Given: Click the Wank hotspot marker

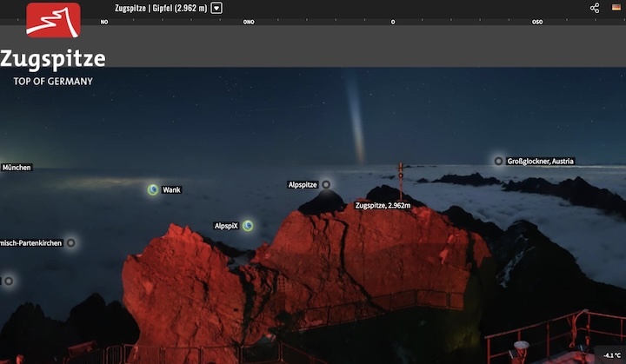Looking at the screenshot, I should pos(152,189).
